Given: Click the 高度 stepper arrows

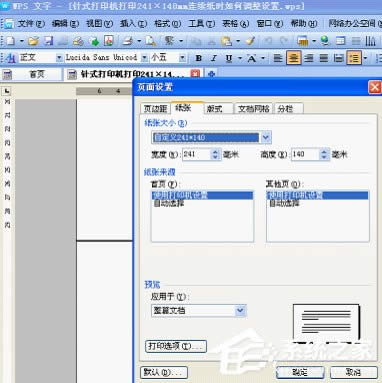Looking at the screenshot, I should click(x=324, y=154).
